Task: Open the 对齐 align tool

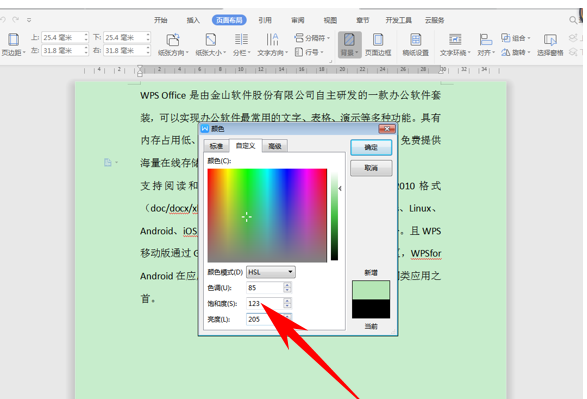Action: (x=486, y=44)
